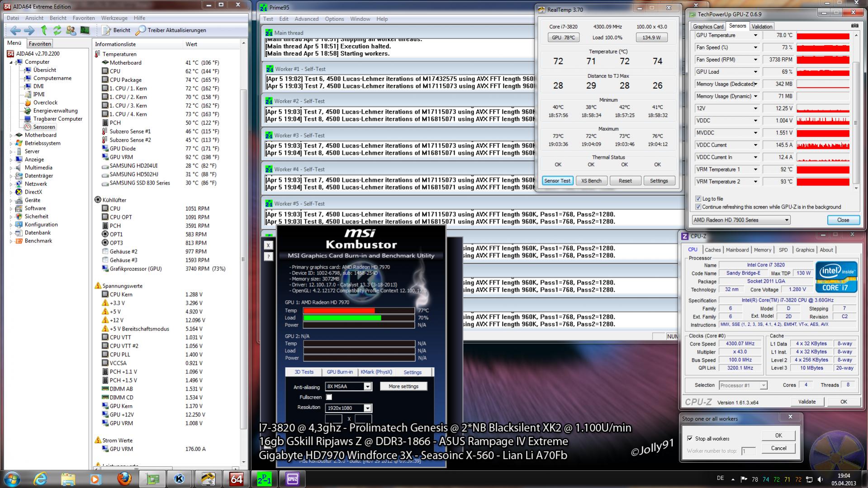
Task: Click the AIDA64 refresh toolbar icon
Action: tap(57, 30)
